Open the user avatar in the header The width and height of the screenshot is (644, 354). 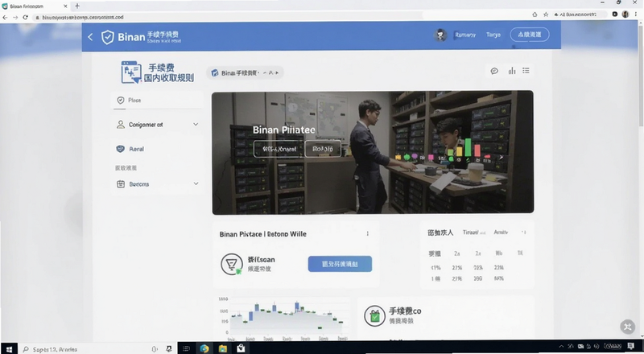[x=440, y=35]
